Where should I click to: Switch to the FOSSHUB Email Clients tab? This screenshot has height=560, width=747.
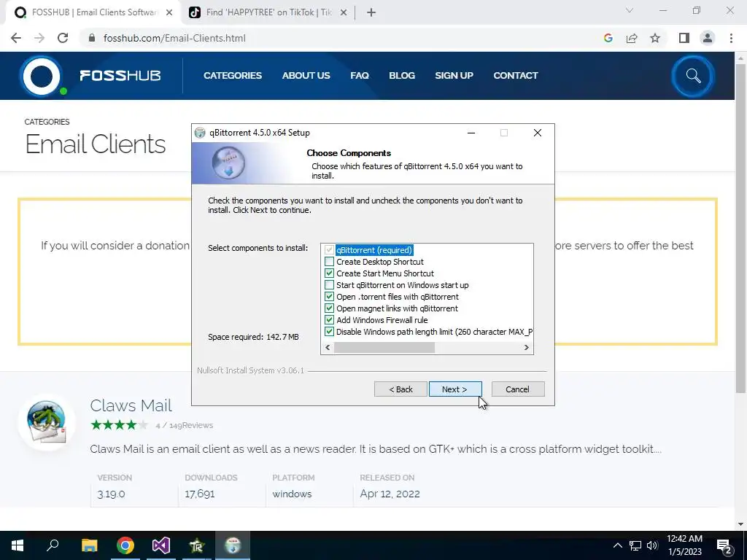click(92, 12)
